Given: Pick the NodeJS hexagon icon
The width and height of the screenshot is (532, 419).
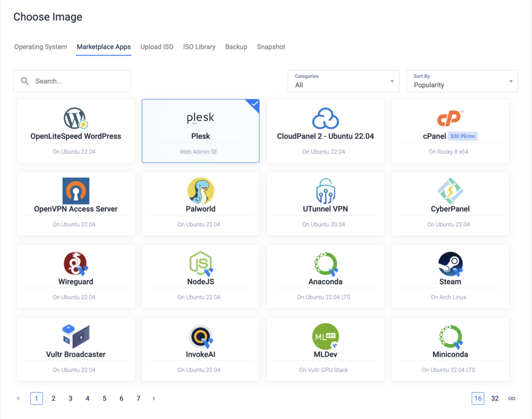Looking at the screenshot, I should click(201, 263).
